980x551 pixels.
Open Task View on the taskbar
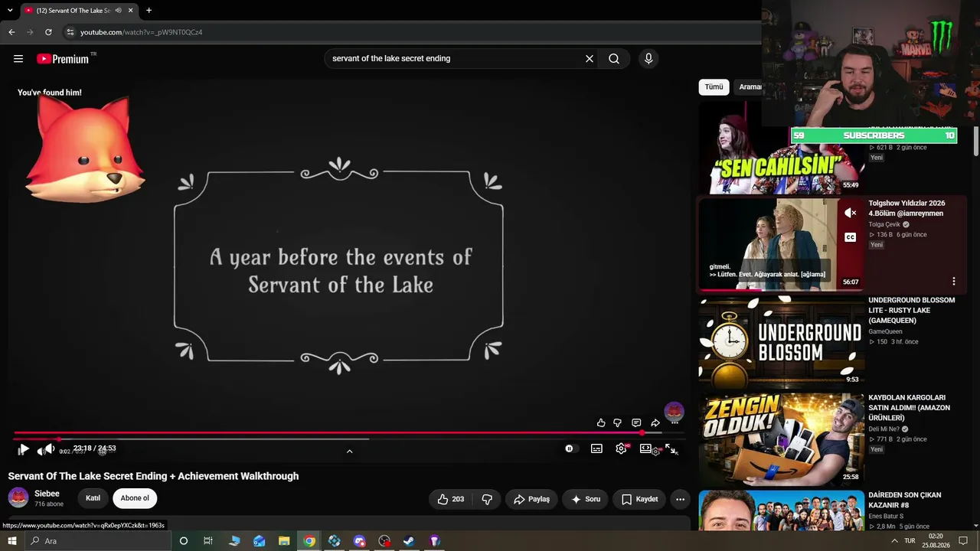208,541
